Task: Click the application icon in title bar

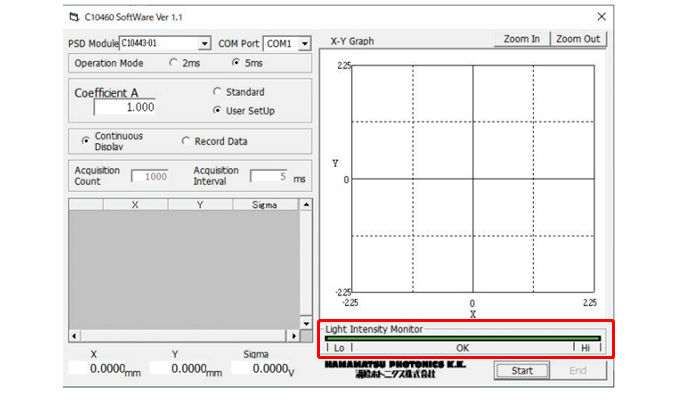Action: tap(74, 17)
